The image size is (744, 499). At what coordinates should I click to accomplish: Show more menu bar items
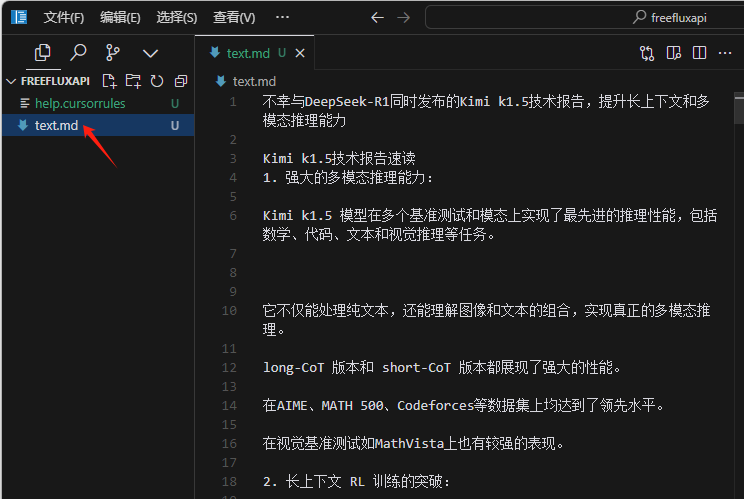pyautogui.click(x=282, y=18)
